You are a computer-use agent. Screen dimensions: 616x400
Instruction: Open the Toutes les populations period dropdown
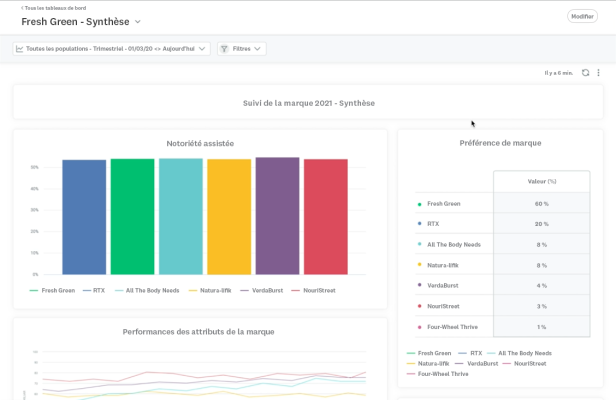(203, 48)
